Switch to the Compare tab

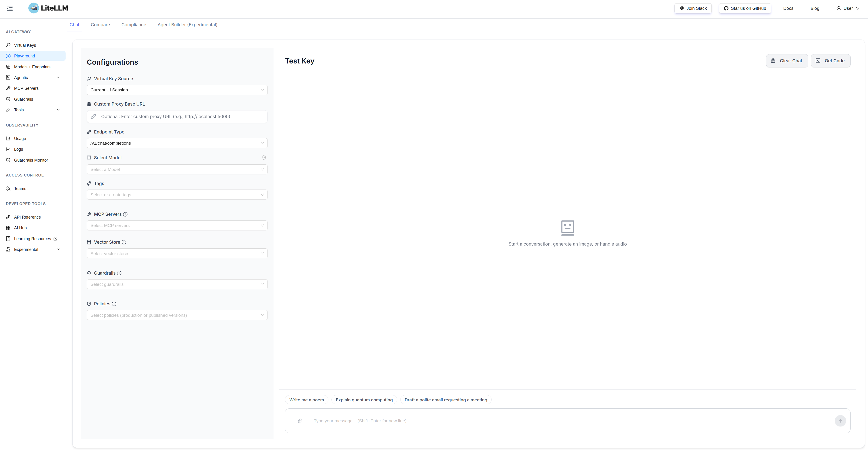coord(100,25)
